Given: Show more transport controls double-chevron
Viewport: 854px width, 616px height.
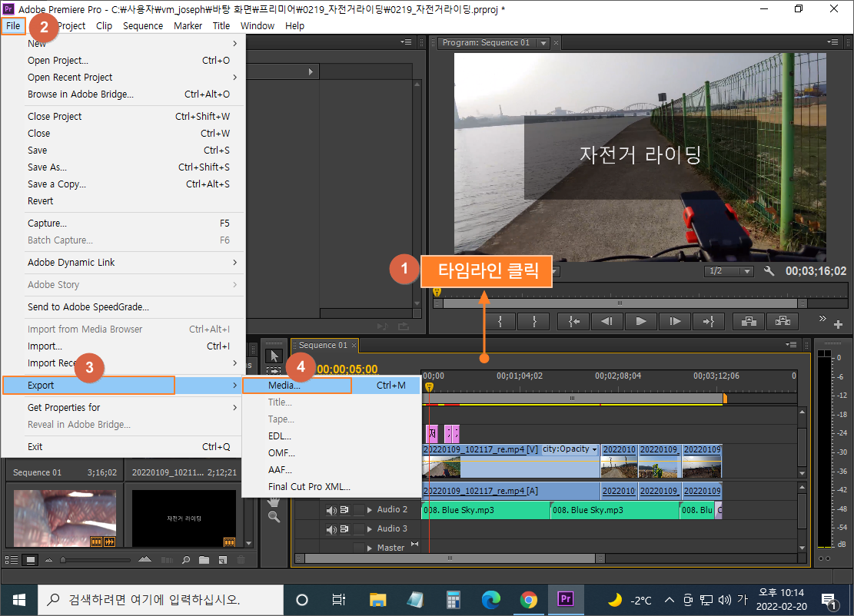Looking at the screenshot, I should (x=822, y=318).
